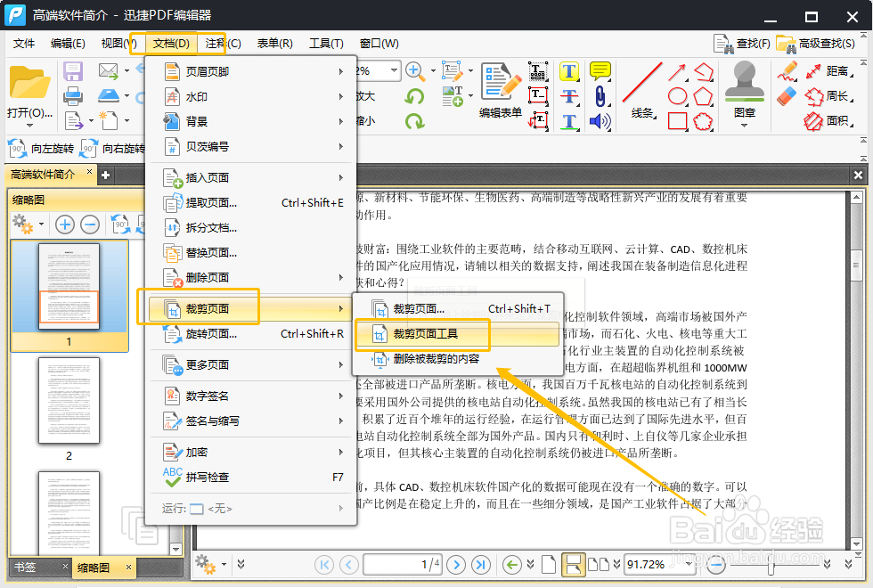Screen dimensions: 873x588
Task: Select the red rectangle drawing tool
Action: [x=677, y=121]
